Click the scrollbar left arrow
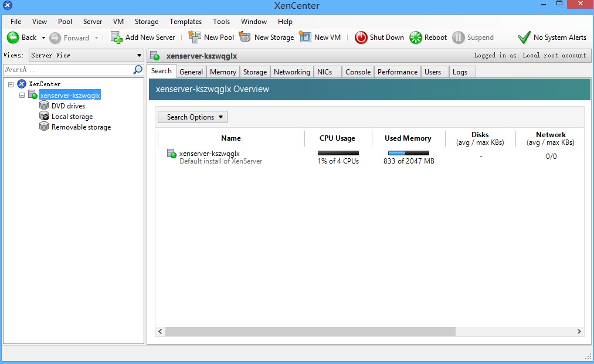The height and width of the screenshot is (364, 594). pyautogui.click(x=160, y=331)
